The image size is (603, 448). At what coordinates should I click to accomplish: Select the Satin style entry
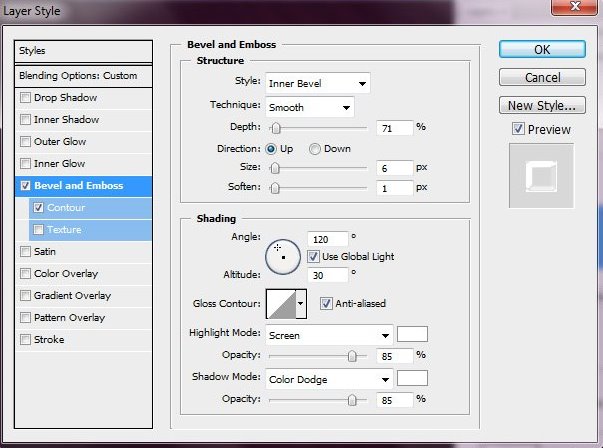coord(44,252)
